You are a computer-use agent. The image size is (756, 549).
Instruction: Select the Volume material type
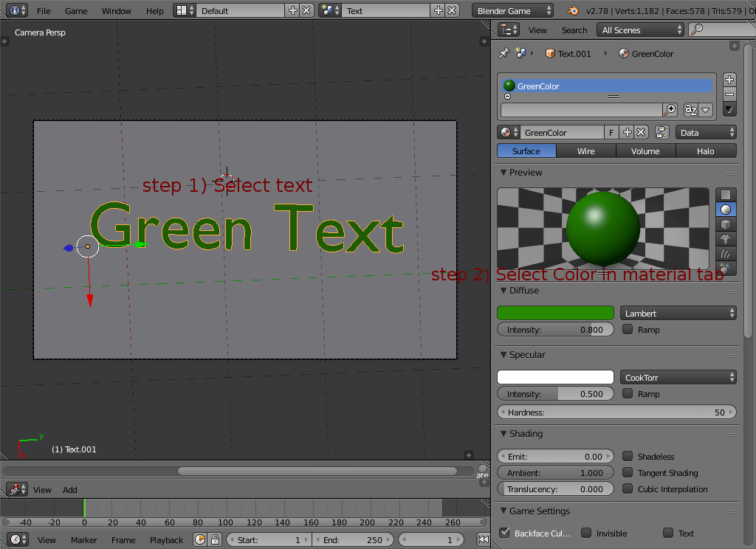[x=645, y=151]
